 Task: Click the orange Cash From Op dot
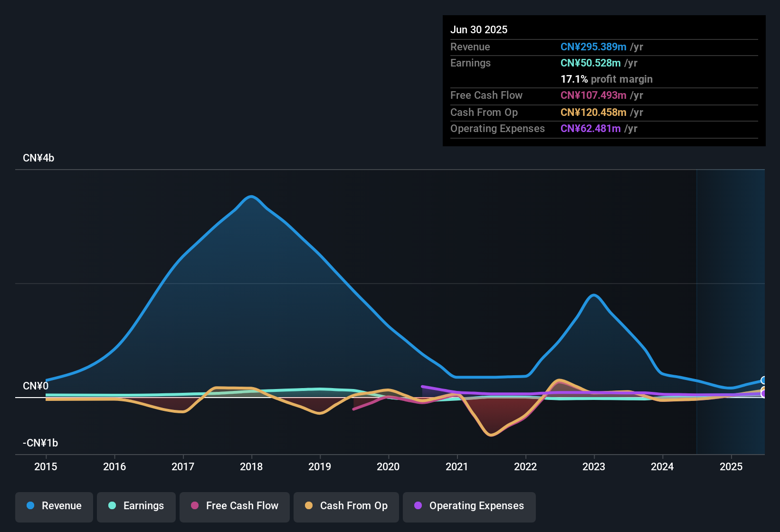click(x=309, y=505)
